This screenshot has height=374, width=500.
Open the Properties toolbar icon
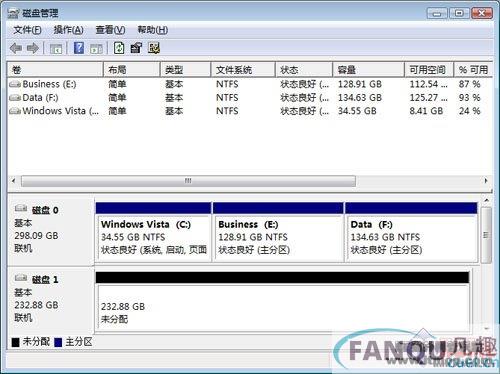[136, 48]
